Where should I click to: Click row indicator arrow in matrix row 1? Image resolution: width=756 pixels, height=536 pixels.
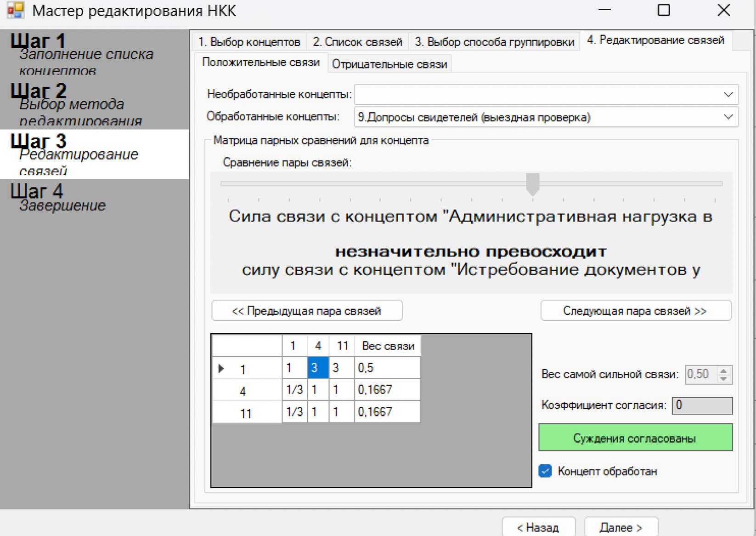coord(221,368)
